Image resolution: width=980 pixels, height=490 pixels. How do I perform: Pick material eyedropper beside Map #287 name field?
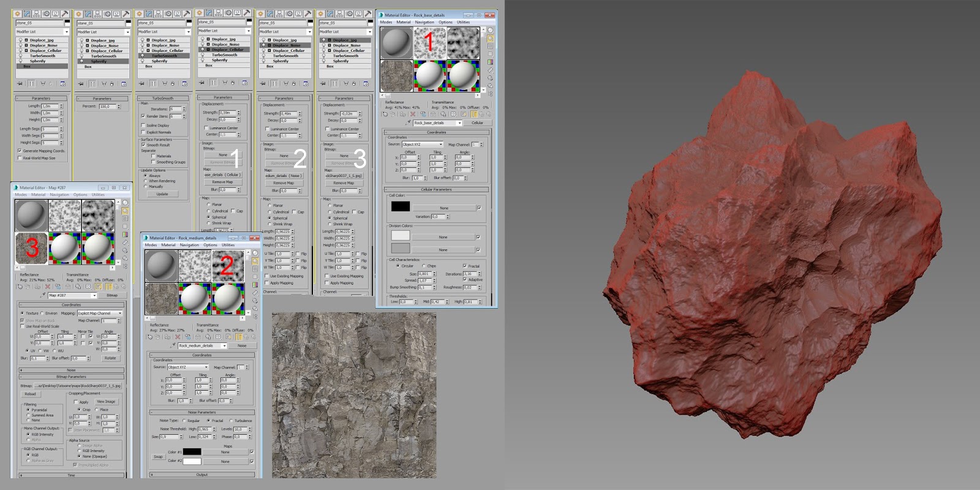pos(43,295)
